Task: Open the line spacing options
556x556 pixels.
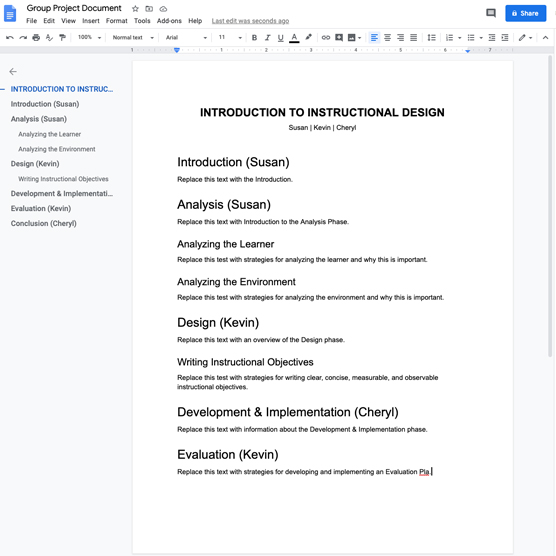Action: pos(432,38)
